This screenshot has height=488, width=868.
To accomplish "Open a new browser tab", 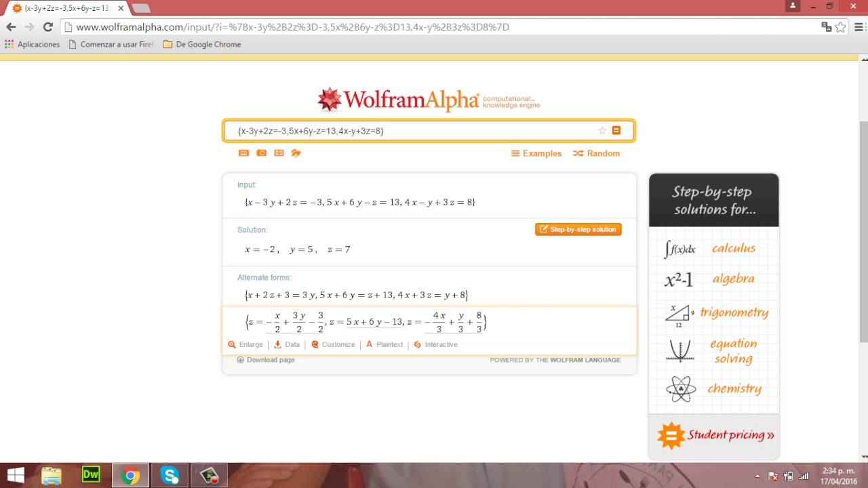I will (x=141, y=9).
